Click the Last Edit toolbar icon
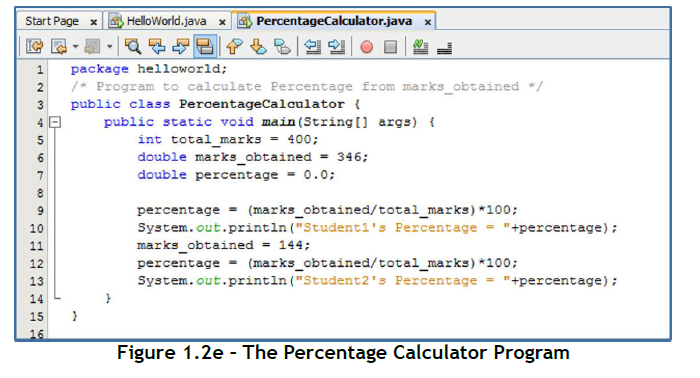The height and width of the screenshot is (378, 700). 34,46
